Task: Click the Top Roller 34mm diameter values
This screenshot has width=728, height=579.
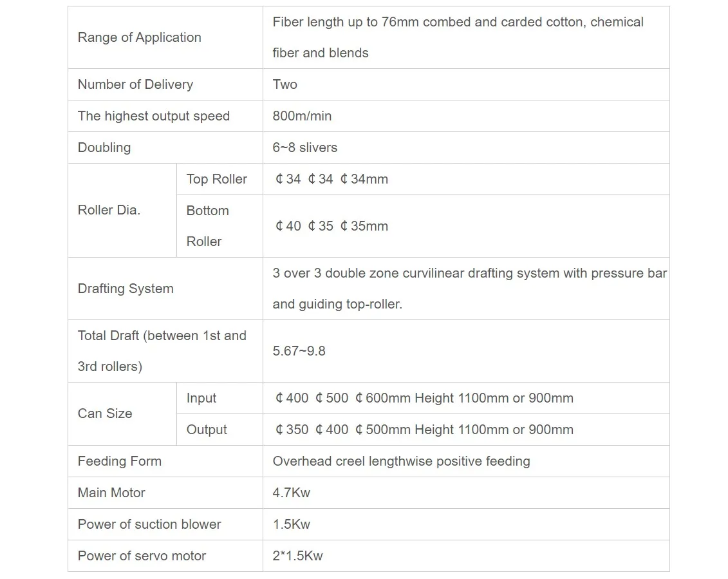Action: [331, 179]
